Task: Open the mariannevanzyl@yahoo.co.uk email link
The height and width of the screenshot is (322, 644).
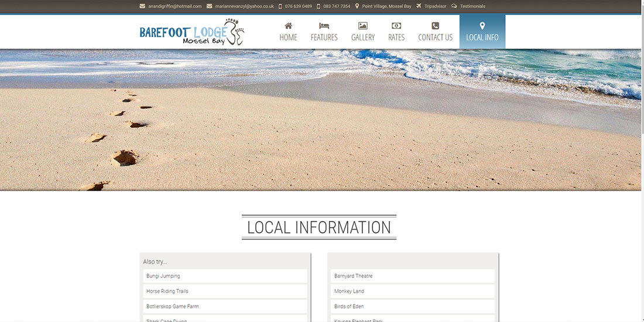Action: (x=244, y=6)
